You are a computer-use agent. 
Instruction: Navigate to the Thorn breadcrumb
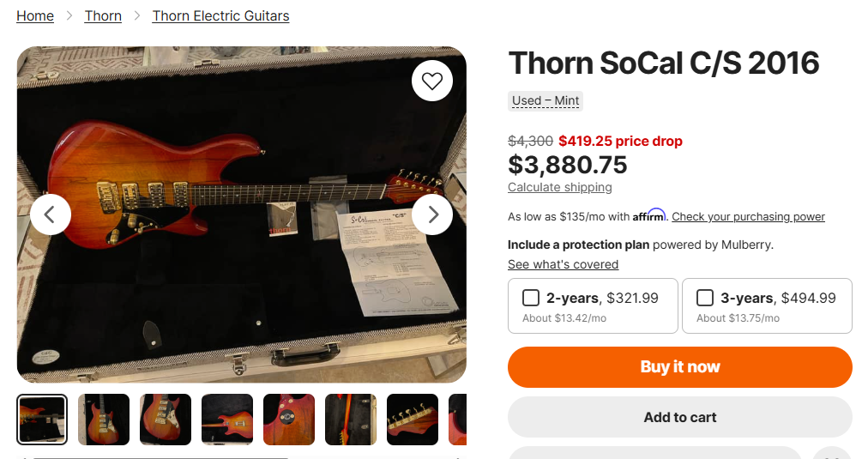(103, 16)
